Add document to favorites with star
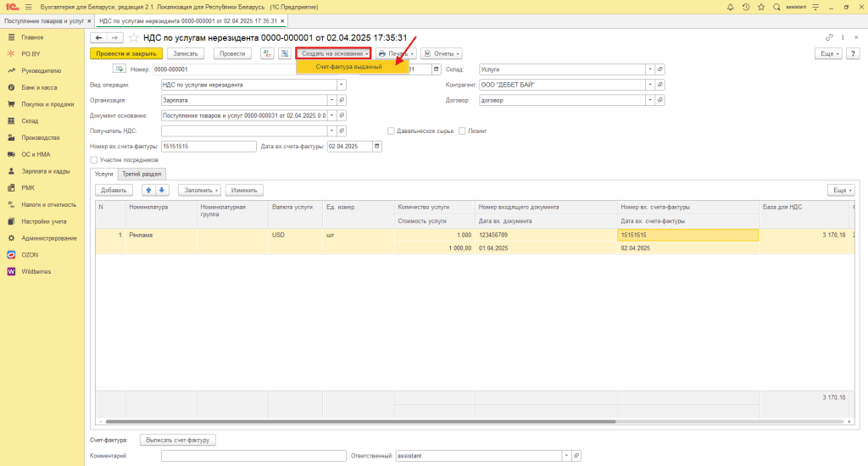The image size is (868, 466). coord(133,37)
